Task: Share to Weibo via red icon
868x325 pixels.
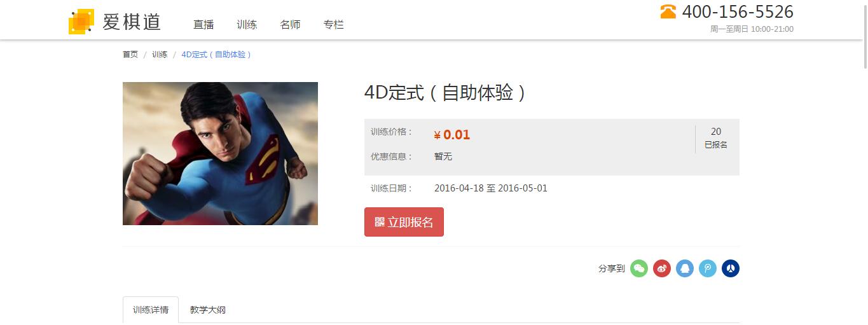Action: 662,268
